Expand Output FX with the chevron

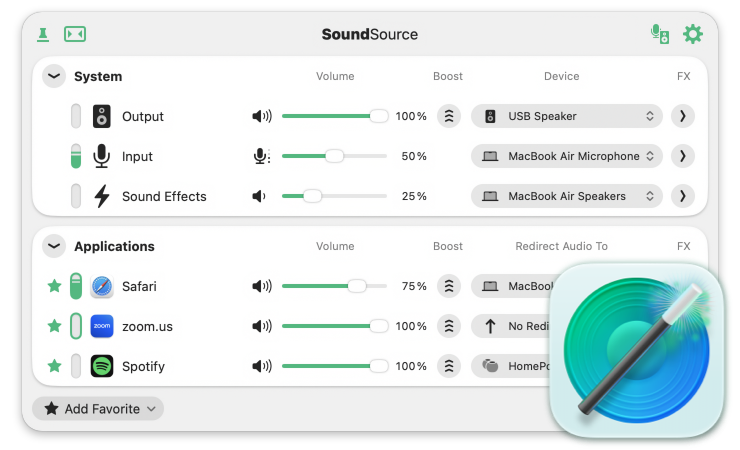tap(683, 116)
